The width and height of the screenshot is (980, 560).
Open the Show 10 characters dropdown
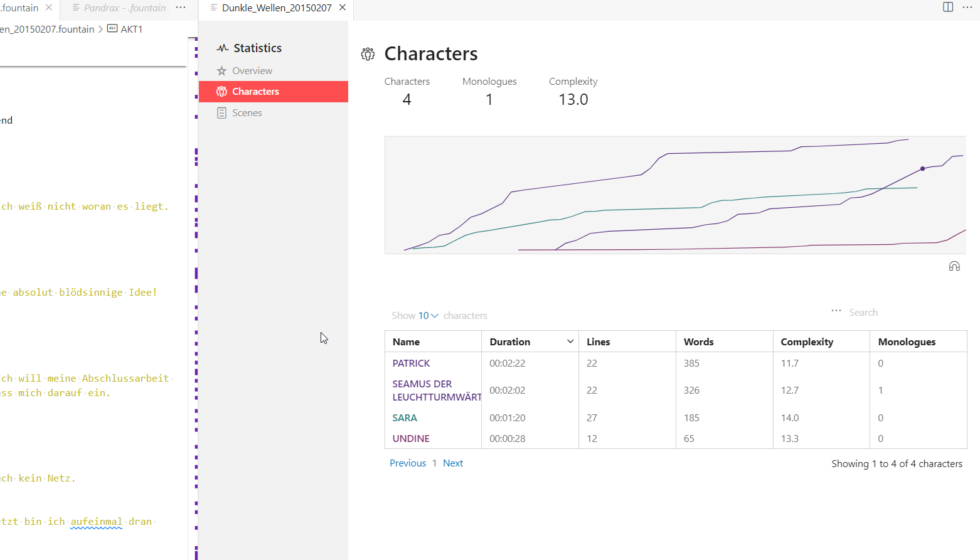pos(429,316)
